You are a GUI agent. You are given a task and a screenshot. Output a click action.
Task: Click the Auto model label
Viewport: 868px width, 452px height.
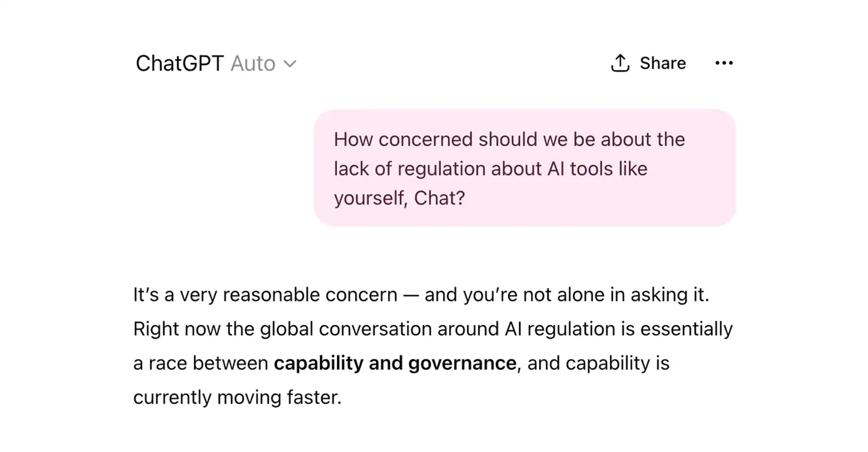point(253,63)
